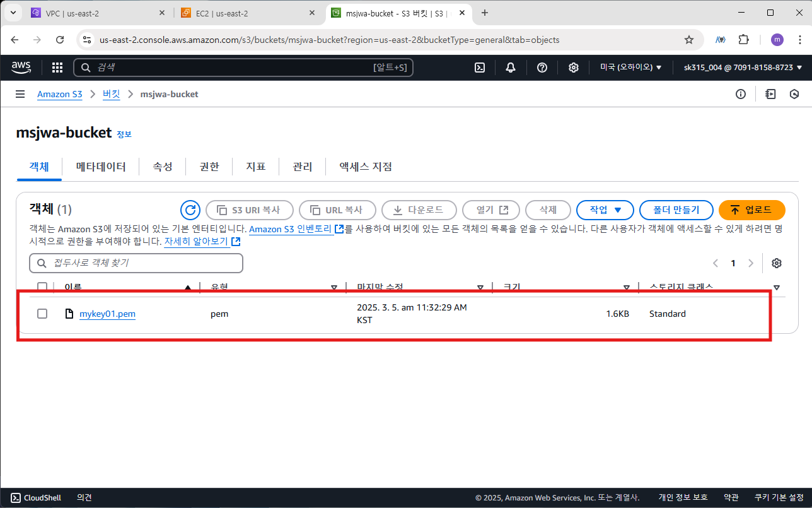Select the mykey01.pem checkbox

pyautogui.click(x=42, y=314)
